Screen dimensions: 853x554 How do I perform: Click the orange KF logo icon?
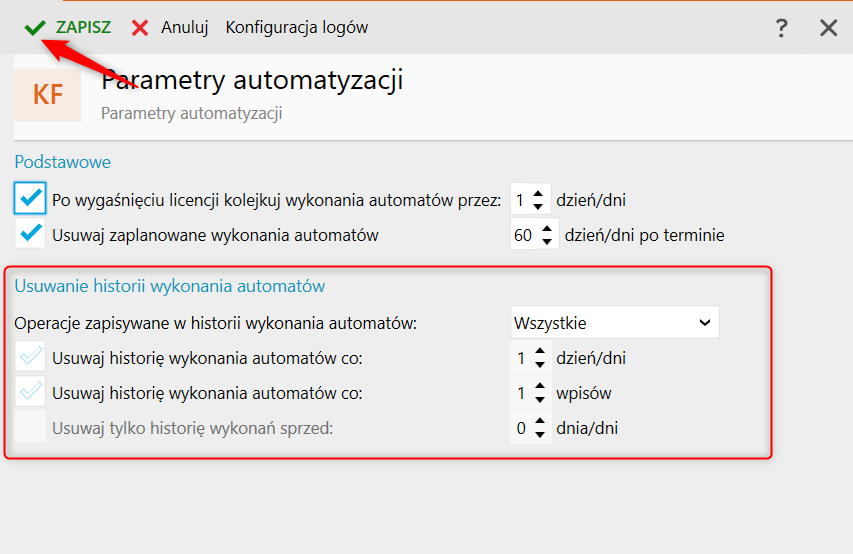[x=48, y=95]
